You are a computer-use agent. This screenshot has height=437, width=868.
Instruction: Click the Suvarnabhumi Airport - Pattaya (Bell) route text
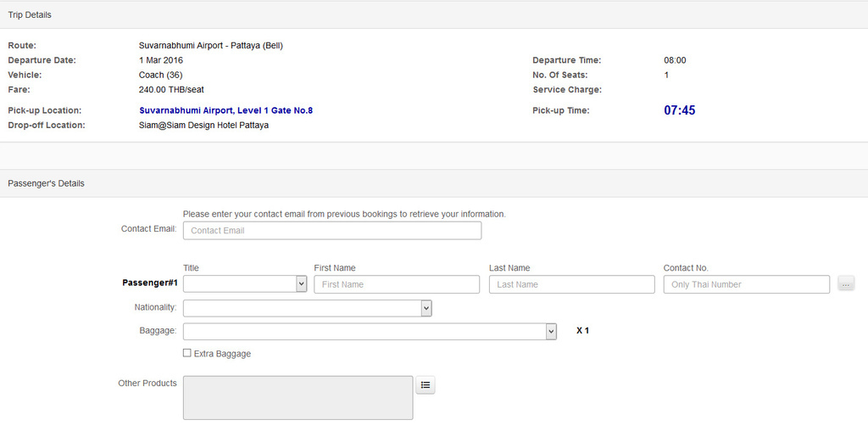pos(211,46)
